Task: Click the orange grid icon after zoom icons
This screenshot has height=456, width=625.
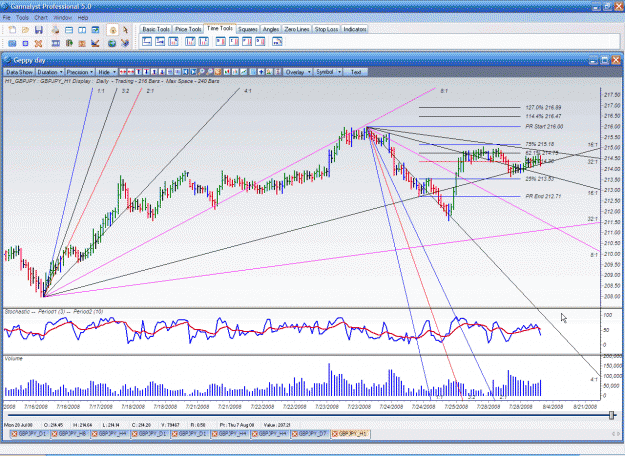Action: pyautogui.click(x=218, y=72)
